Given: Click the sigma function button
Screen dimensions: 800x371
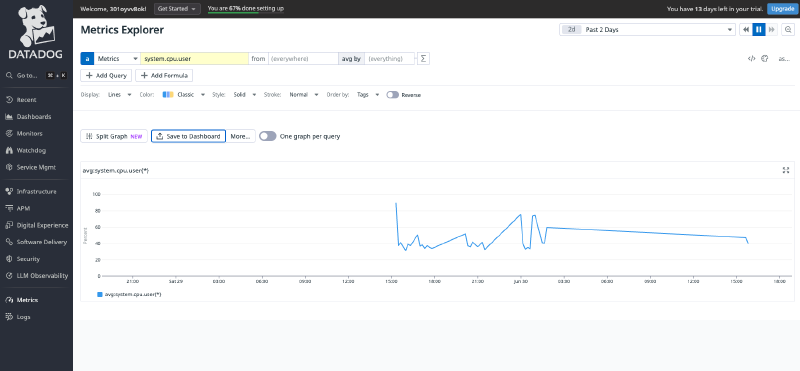Looking at the screenshot, I should pyautogui.click(x=423, y=59).
